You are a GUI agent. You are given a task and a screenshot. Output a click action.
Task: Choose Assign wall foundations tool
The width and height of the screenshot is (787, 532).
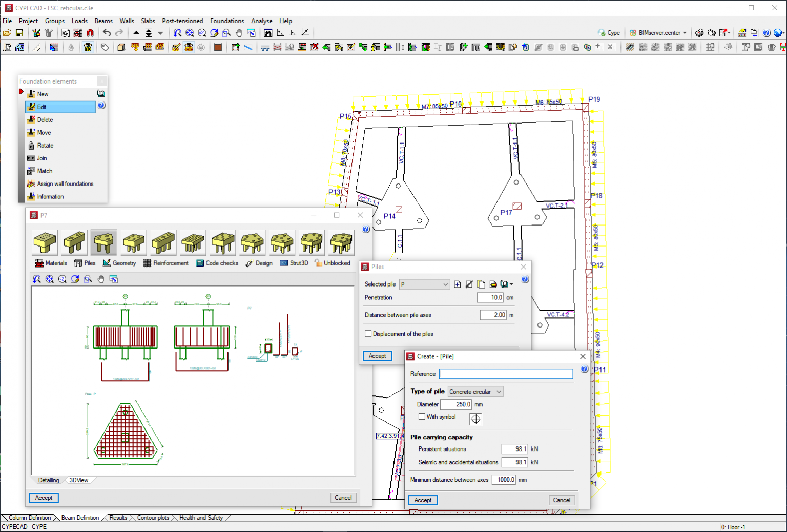click(65, 184)
